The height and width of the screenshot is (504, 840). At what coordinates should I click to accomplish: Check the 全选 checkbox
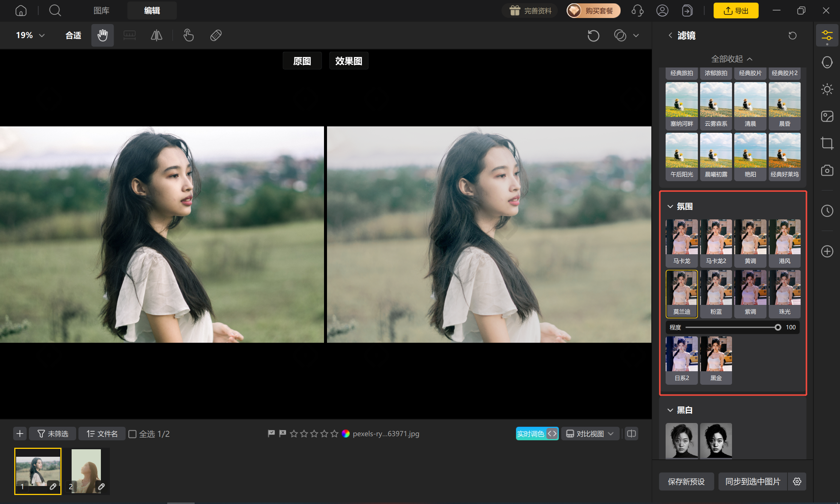(132, 434)
